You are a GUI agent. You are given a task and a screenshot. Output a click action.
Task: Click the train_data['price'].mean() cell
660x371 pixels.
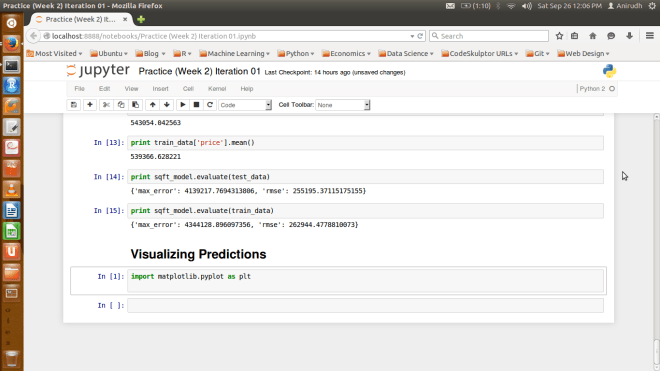[x=365, y=143]
